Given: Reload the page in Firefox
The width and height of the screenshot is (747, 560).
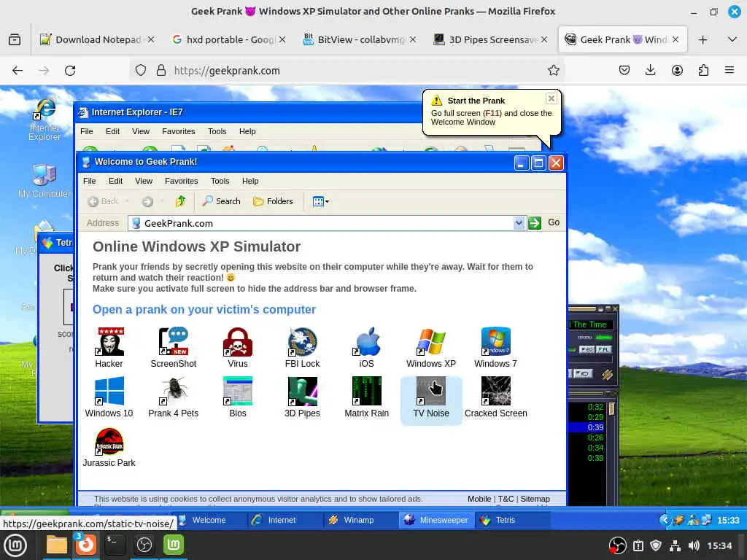Looking at the screenshot, I should click(70, 71).
